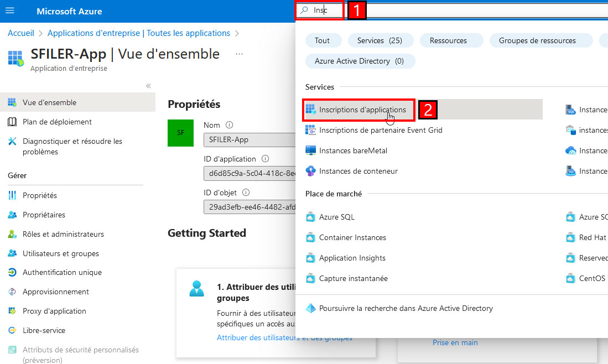Open Proxy d'application

pos(54,311)
